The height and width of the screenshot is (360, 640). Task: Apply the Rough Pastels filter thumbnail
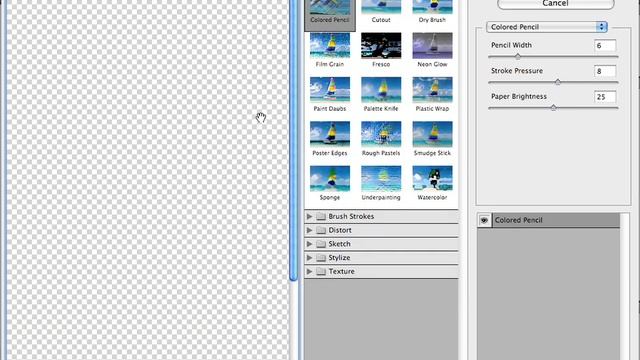click(x=381, y=135)
